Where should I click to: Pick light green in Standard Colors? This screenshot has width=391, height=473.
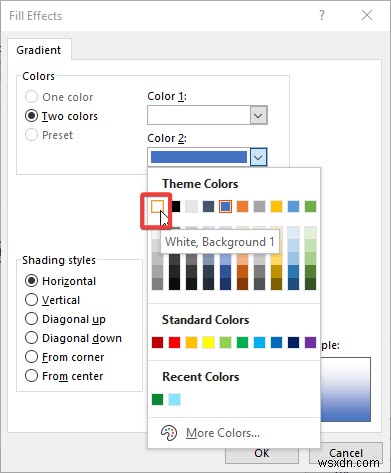tap(226, 342)
